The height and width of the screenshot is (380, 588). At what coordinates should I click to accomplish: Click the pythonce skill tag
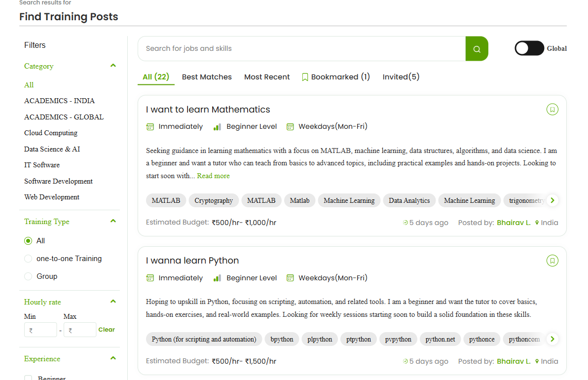click(482, 340)
